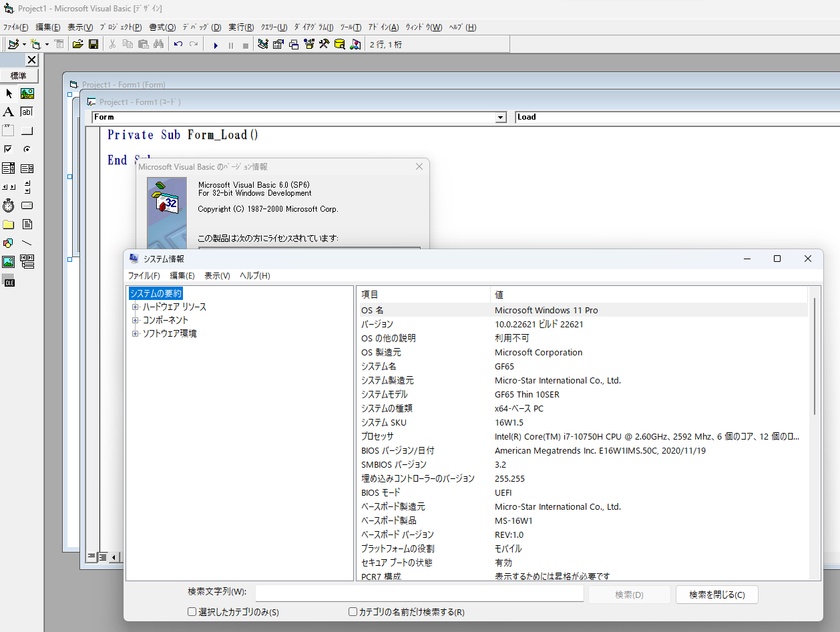Select the ListBox control tool
The image size is (840, 632).
click(x=27, y=168)
